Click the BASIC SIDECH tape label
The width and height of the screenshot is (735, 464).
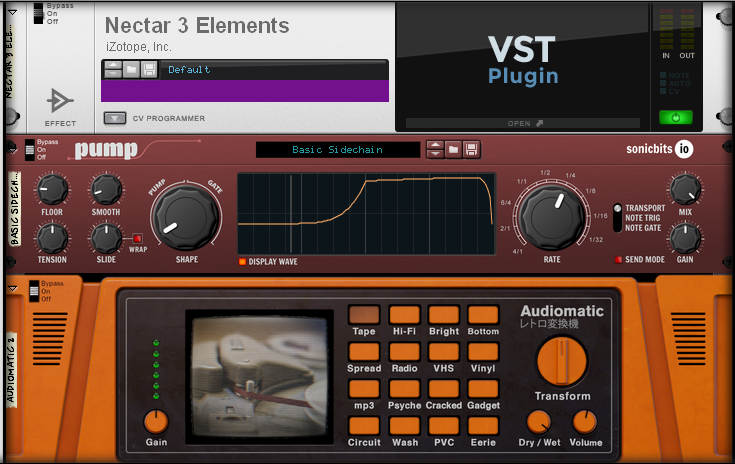point(15,209)
